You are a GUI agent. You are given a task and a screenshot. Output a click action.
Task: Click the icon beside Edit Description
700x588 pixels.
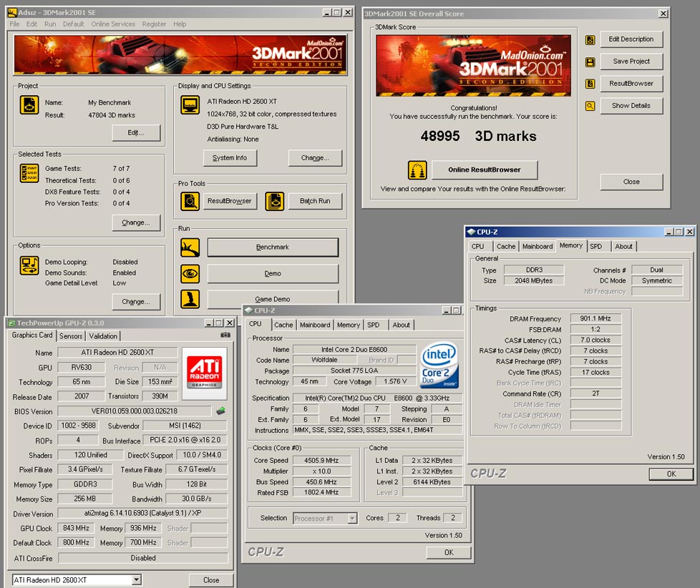click(590, 40)
